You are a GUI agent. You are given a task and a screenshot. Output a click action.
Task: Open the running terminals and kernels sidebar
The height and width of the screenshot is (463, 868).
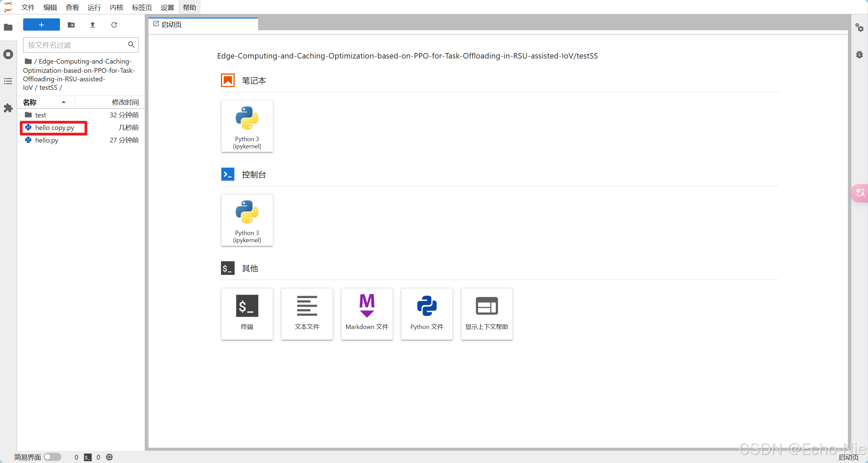click(x=8, y=54)
